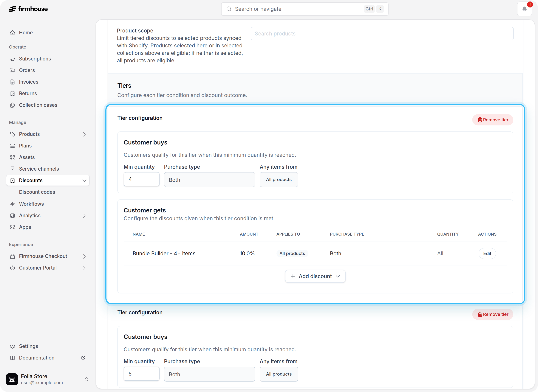This screenshot has width=538, height=392.
Task: Click the Bundle Builder - 4+ items name
Action: 164,253
